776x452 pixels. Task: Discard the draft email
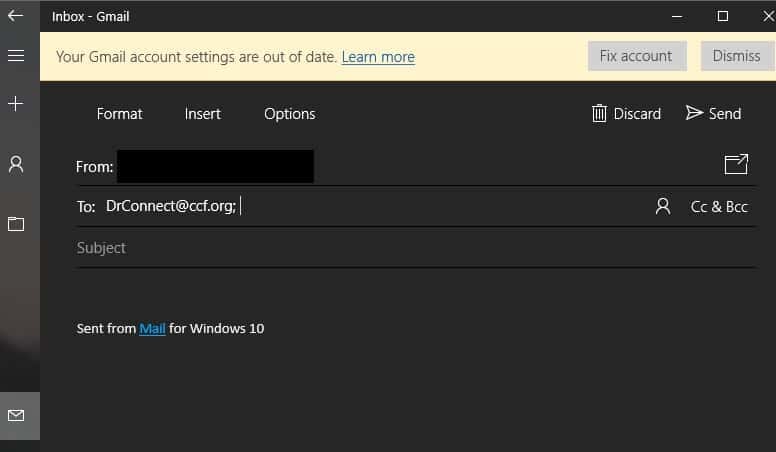pos(626,113)
